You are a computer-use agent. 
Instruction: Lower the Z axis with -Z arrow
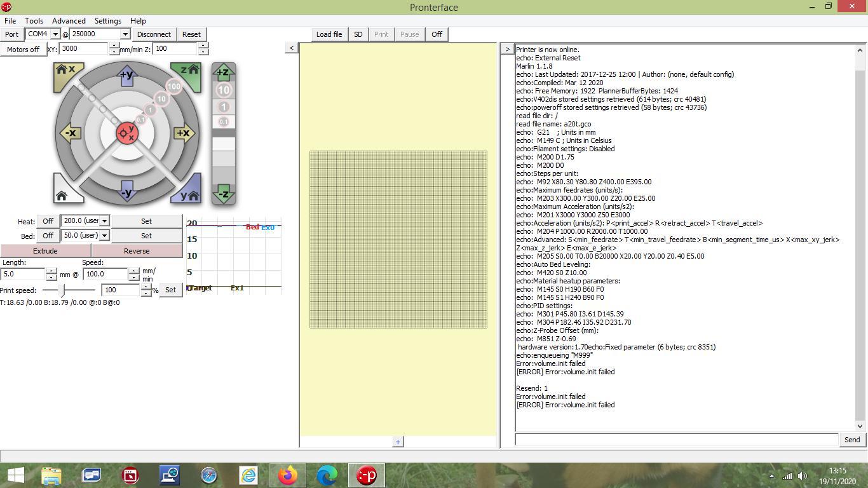pos(223,194)
